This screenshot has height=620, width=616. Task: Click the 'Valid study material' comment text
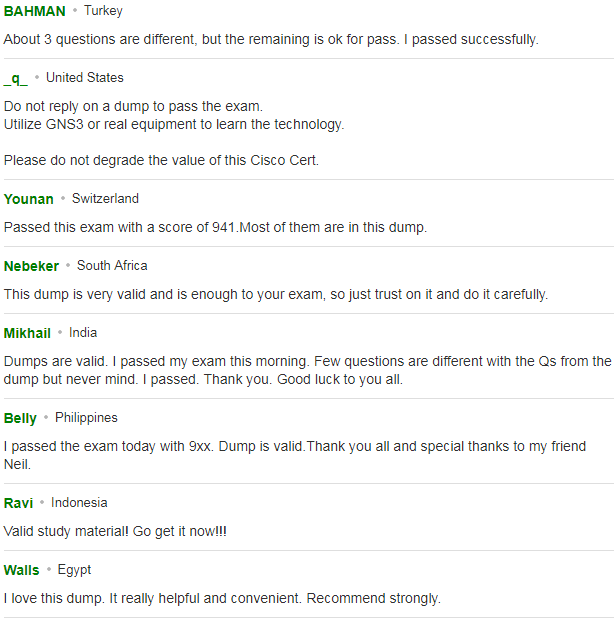[115, 531]
